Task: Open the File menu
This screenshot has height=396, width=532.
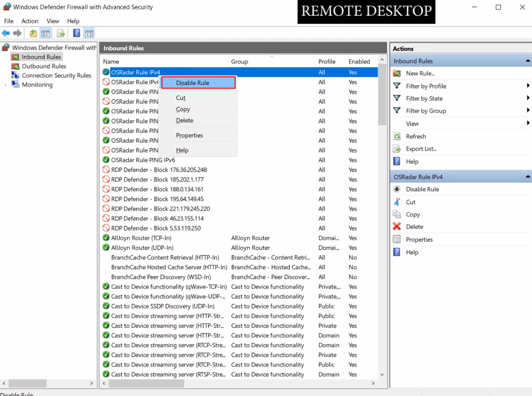Action: coord(9,21)
